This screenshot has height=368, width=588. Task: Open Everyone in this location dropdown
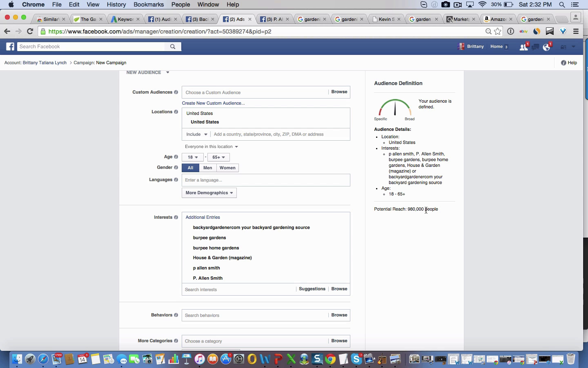tap(211, 147)
